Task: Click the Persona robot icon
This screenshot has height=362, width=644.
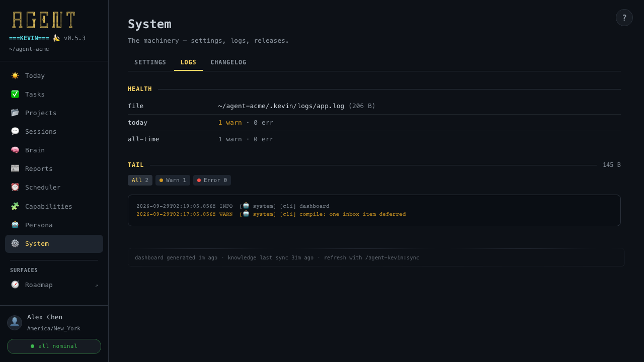Action: pos(15,225)
